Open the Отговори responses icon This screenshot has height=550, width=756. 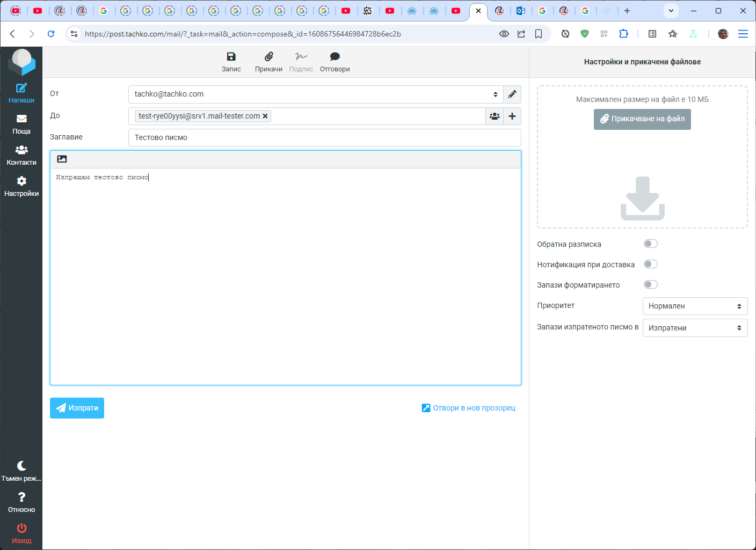tap(335, 57)
